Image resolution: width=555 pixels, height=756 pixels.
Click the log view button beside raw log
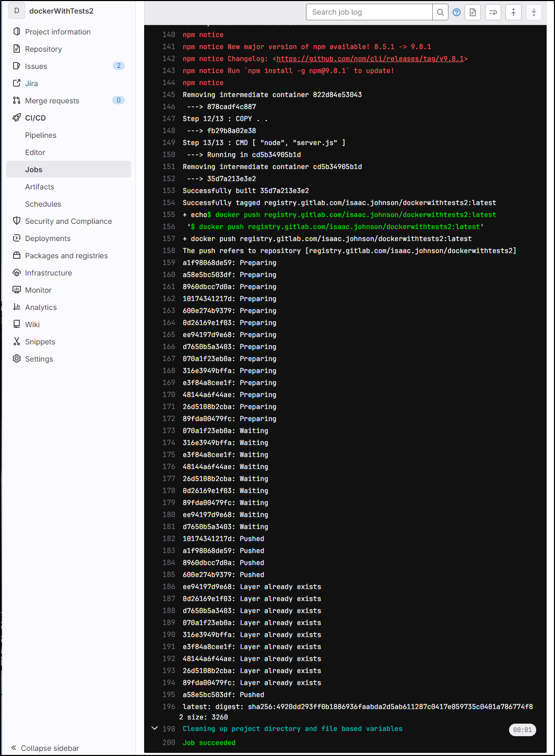point(493,12)
